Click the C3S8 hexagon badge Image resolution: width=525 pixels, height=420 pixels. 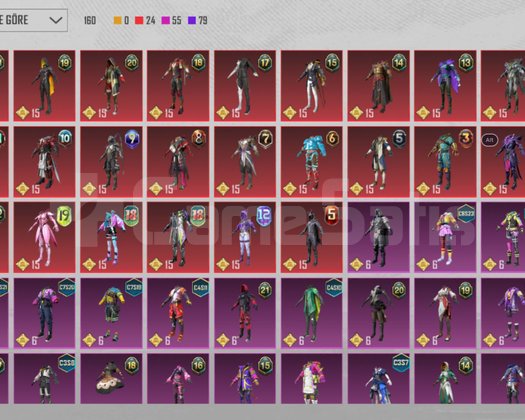pos(67,363)
